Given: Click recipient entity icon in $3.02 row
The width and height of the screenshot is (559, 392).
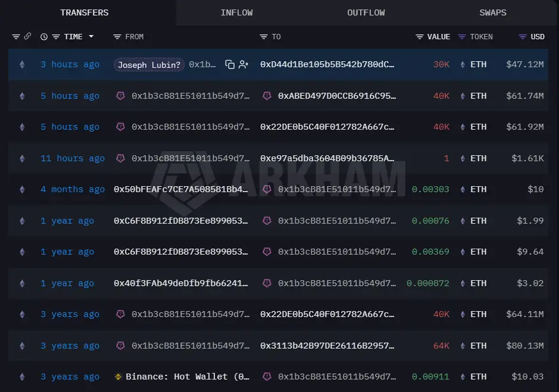Looking at the screenshot, I should (267, 283).
